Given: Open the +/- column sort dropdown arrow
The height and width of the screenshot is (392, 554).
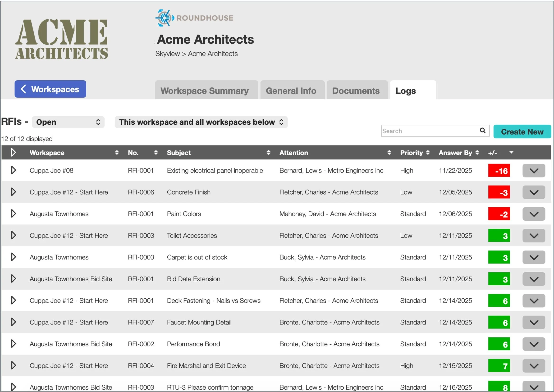Looking at the screenshot, I should [511, 152].
